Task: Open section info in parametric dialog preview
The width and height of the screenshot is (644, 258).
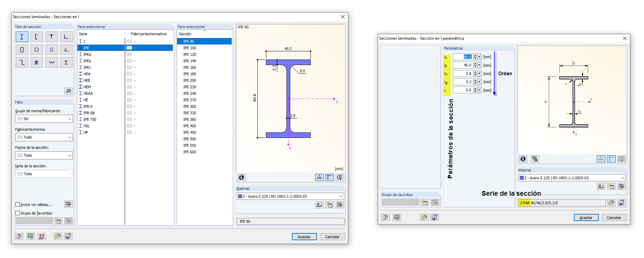Action: (x=523, y=159)
